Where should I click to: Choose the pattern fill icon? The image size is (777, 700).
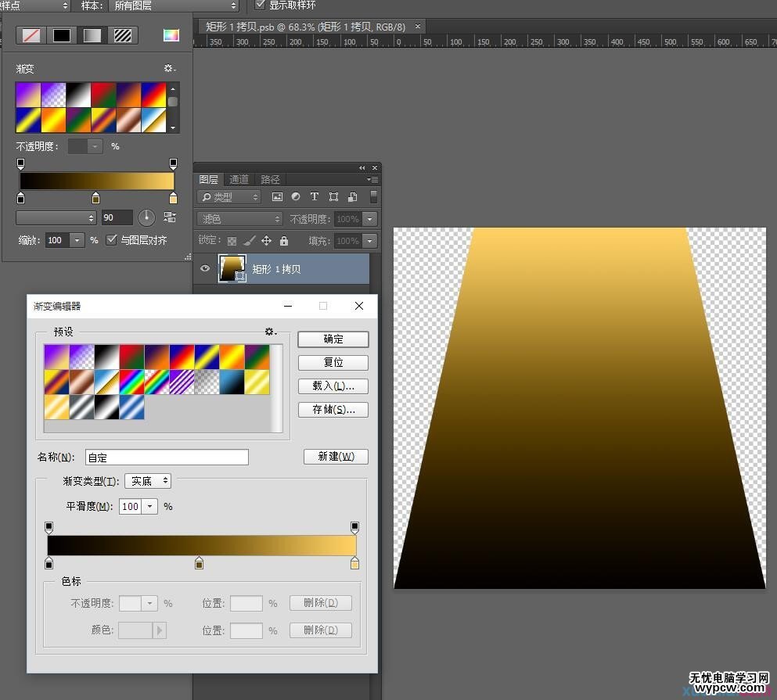(x=122, y=35)
